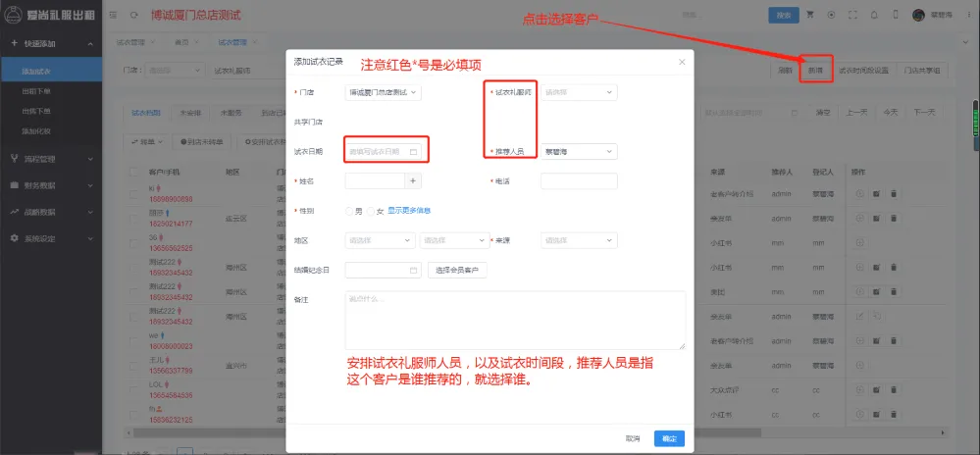Open the calendar icon in 试衣日期 field

click(x=413, y=152)
